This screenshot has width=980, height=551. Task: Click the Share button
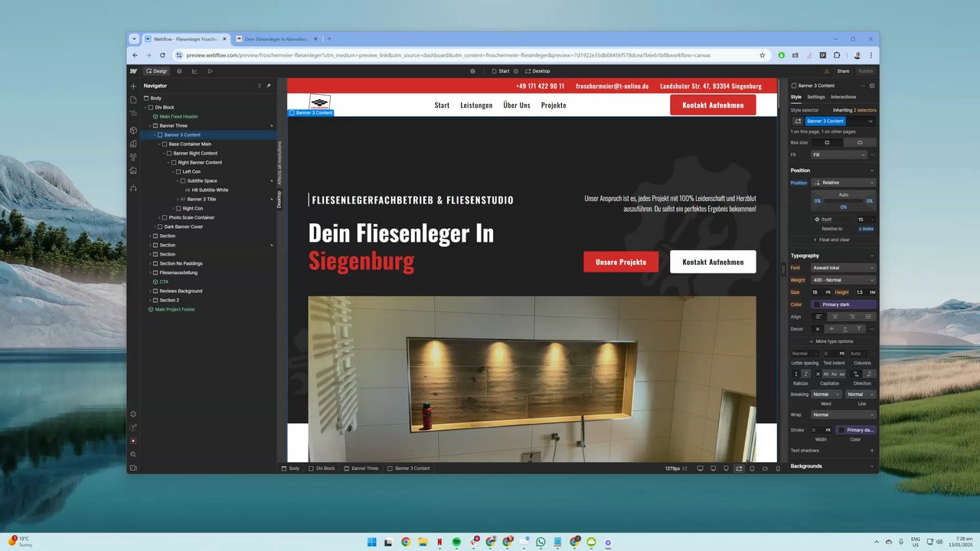point(843,71)
